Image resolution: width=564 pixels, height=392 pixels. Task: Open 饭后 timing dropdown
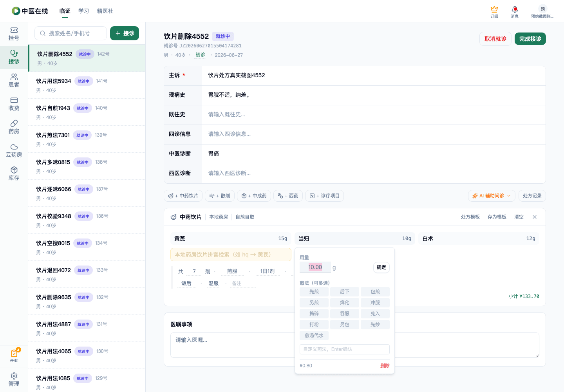click(x=186, y=284)
